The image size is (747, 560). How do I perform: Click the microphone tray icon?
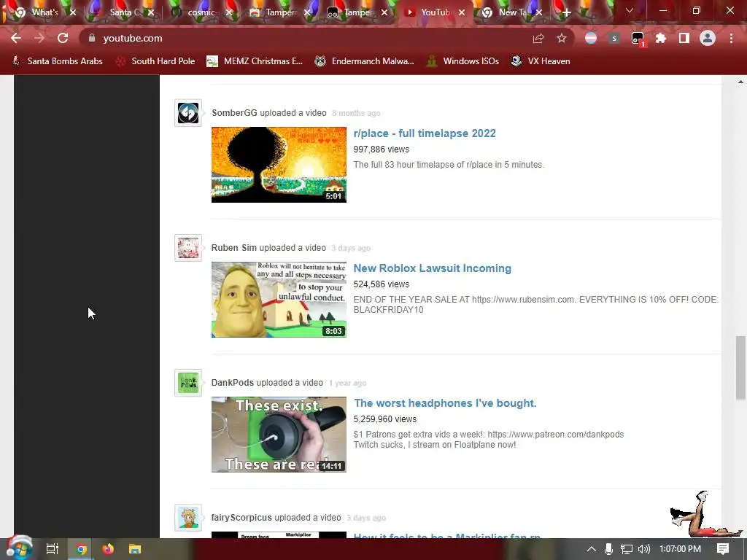608,549
